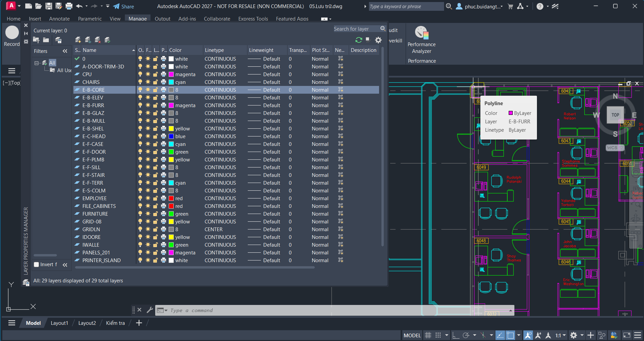Click the Delete Layer icon
Viewport: 644px width, 341px height.
(98, 40)
